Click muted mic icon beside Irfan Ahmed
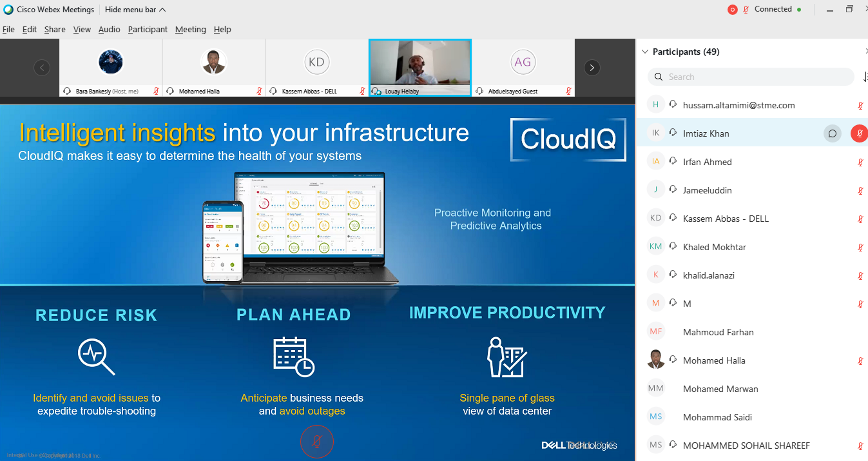 (860, 162)
